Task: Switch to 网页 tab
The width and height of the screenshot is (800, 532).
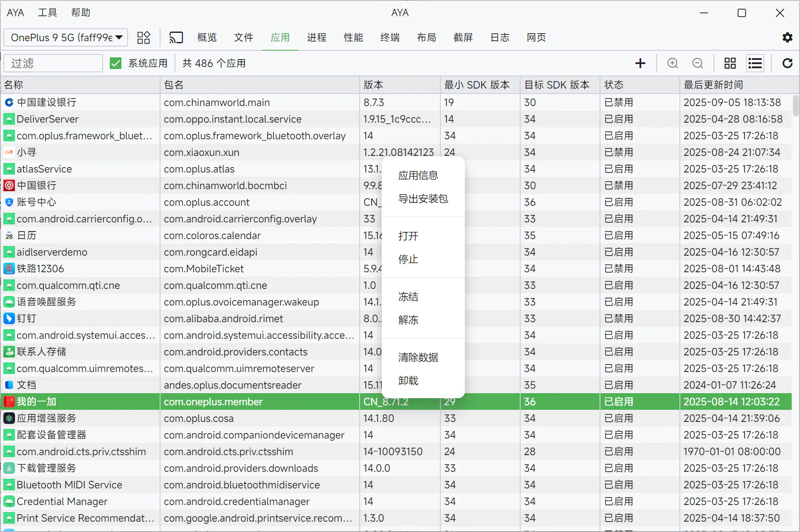Action: coord(536,37)
